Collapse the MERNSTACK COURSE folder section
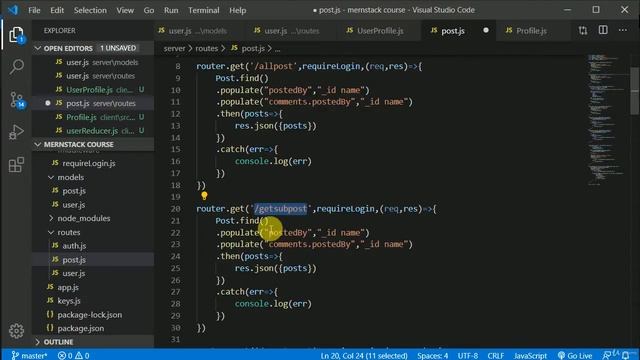Image resolution: width=640 pixels, height=360 pixels. (x=93, y=144)
